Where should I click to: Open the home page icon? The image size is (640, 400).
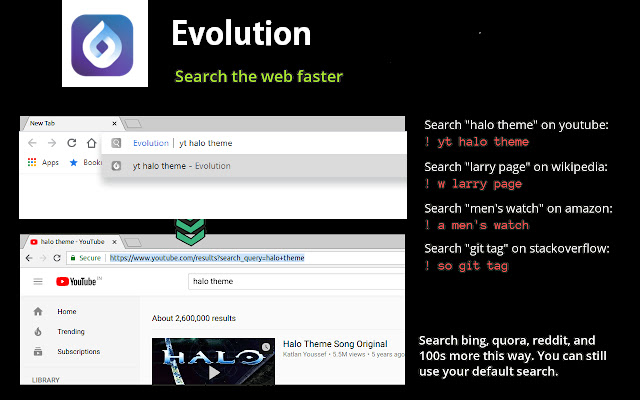point(91,143)
